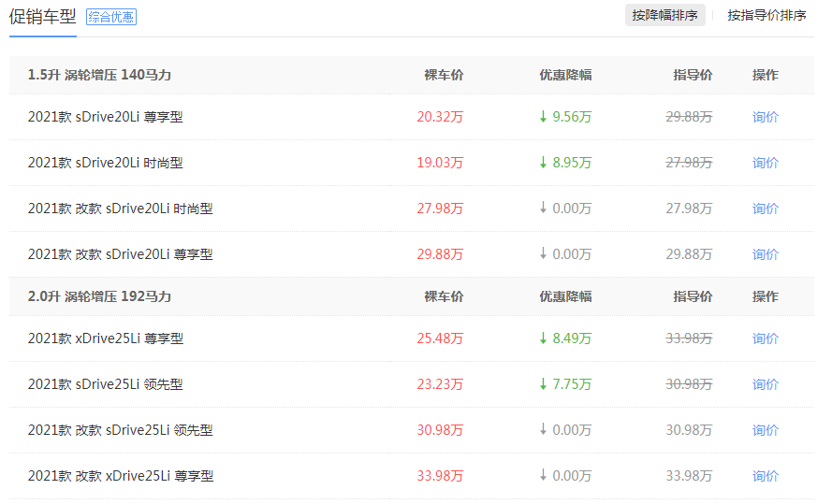The width and height of the screenshot is (832, 504).
Task: Click 询价 for 改款 sDrive25Li 领先型
Action: [x=766, y=430]
